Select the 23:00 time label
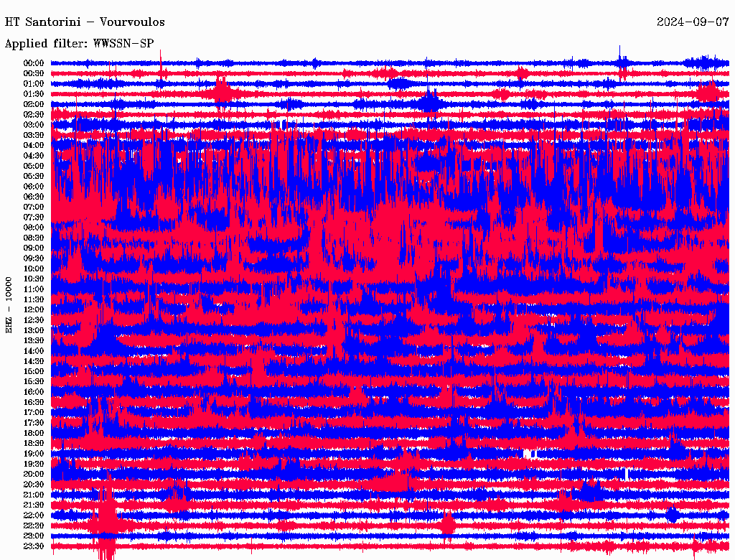 (x=34, y=536)
